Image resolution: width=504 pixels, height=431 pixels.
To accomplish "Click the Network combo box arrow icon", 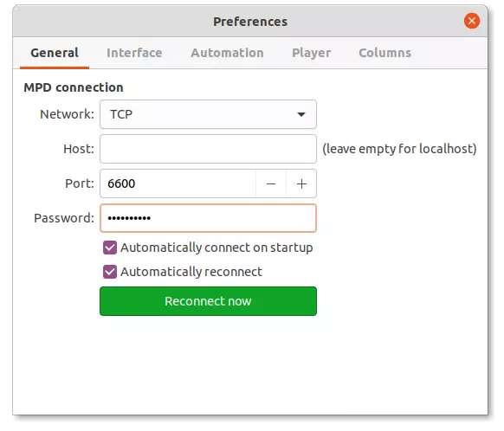I will point(301,114).
